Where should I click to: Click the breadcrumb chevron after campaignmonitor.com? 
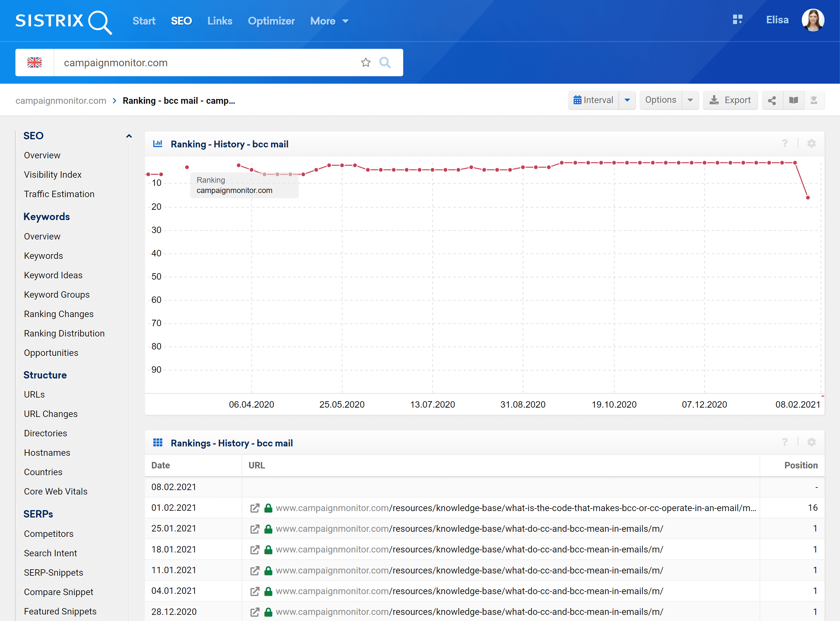tap(115, 101)
